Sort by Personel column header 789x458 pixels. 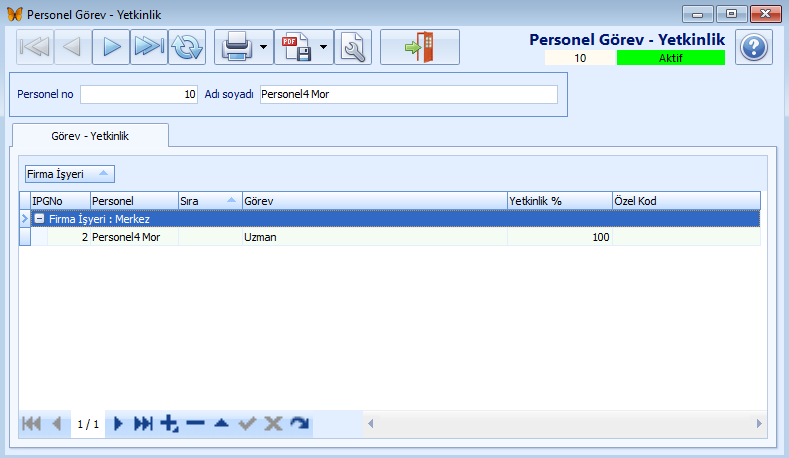coord(134,201)
